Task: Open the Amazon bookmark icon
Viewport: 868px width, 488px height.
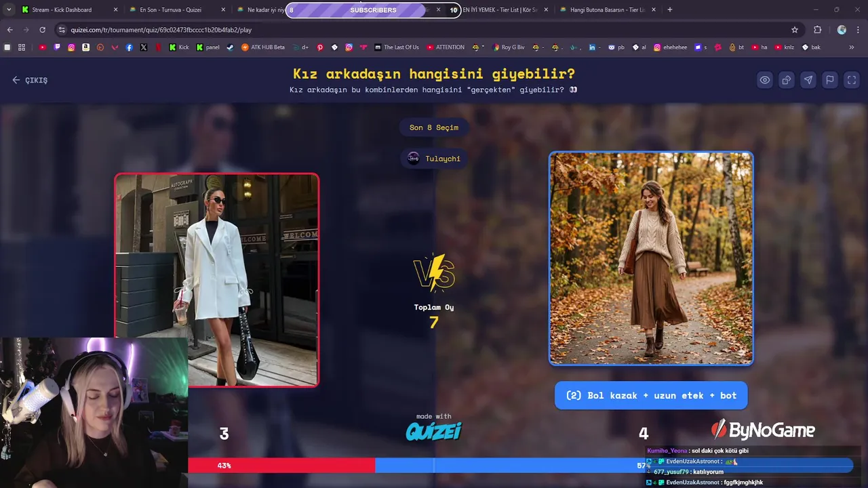Action: [x=86, y=47]
